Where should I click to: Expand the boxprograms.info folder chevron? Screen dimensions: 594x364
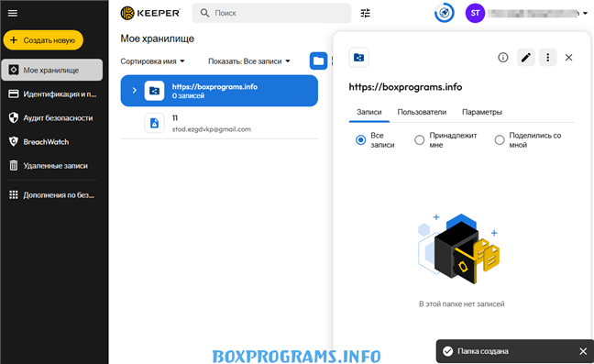point(134,91)
